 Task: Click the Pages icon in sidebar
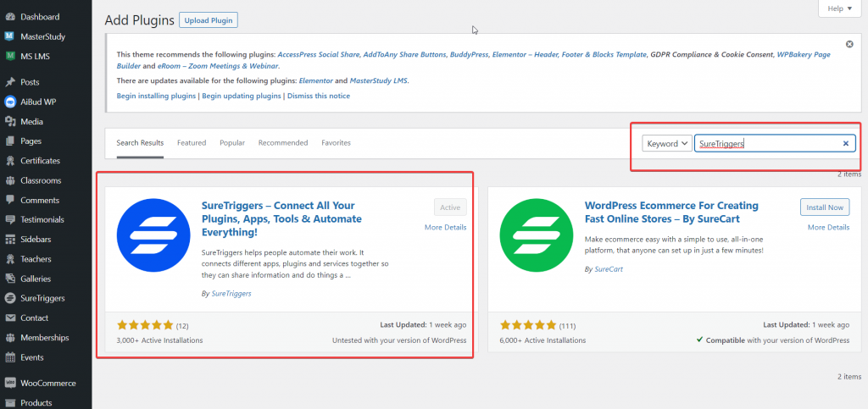(x=10, y=141)
